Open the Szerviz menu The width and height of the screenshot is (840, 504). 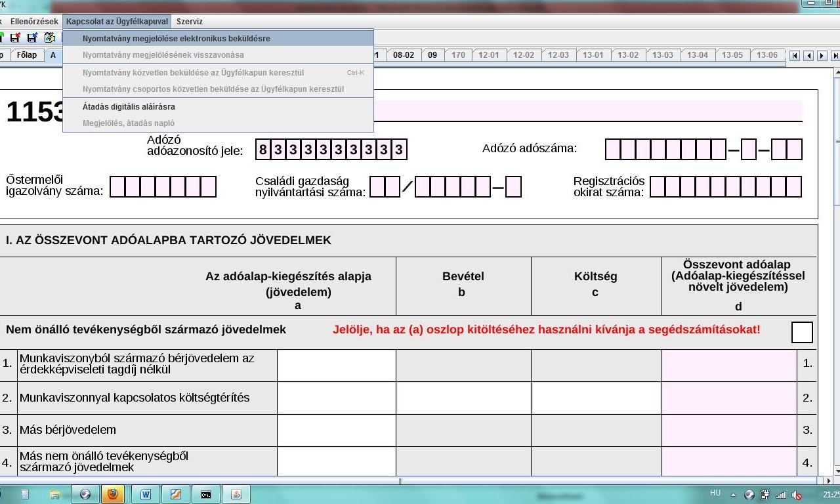point(190,22)
